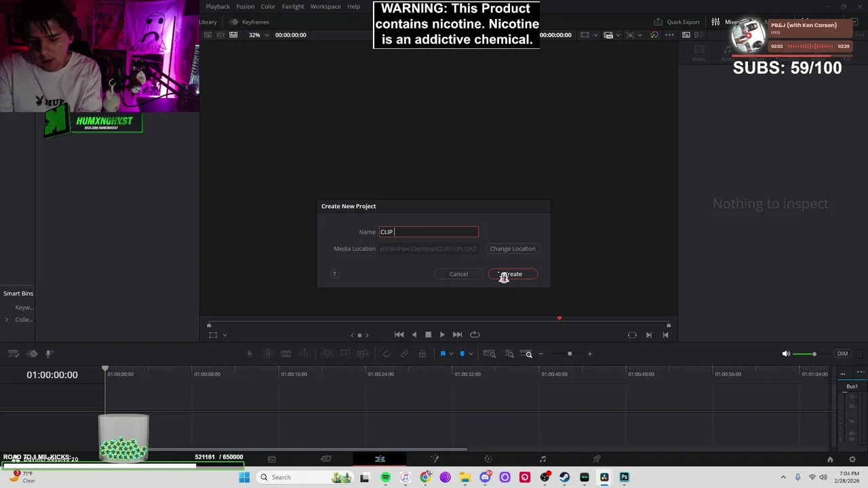Open the viewer overlay mode dropdown arrow

[x=224, y=335]
